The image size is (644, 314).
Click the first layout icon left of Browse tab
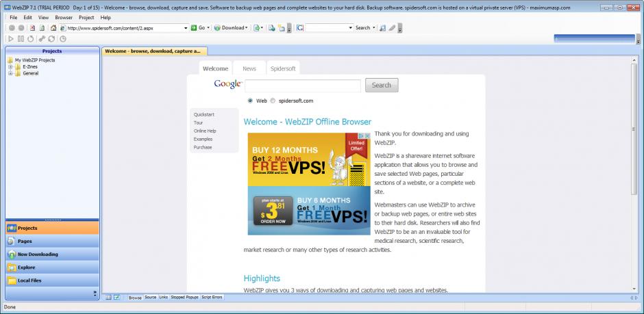(x=109, y=297)
